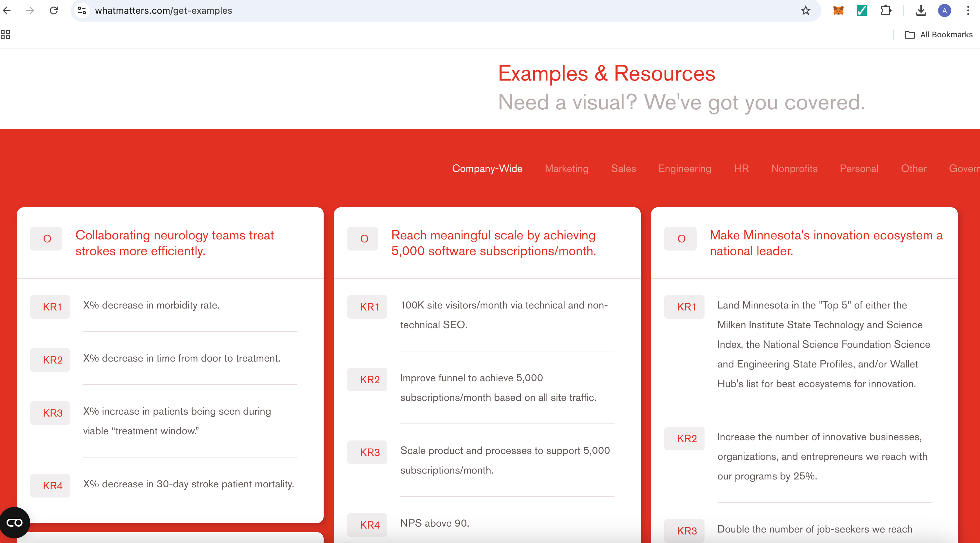
Task: Click the objective 'Reach meaningful scale' title
Action: tap(493, 243)
